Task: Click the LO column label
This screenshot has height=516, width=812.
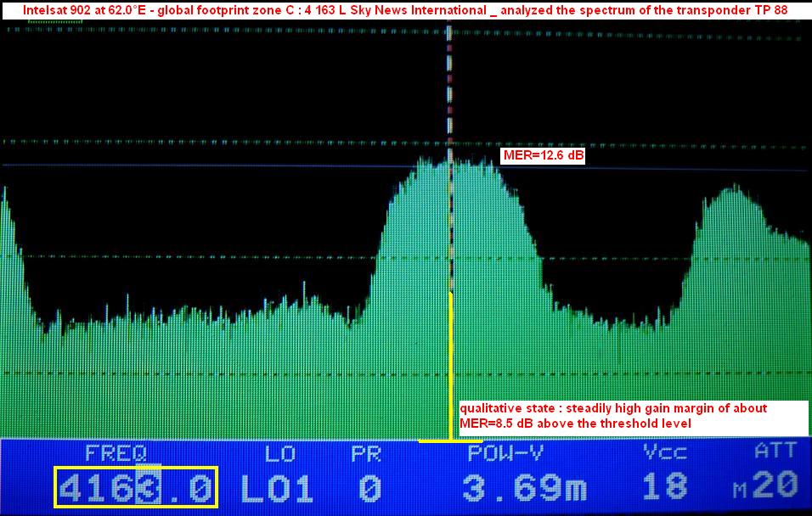Action: click(x=279, y=452)
